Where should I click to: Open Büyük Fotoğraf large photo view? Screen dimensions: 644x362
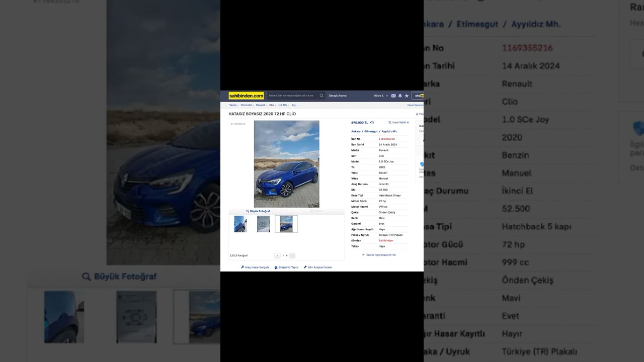coord(258,211)
